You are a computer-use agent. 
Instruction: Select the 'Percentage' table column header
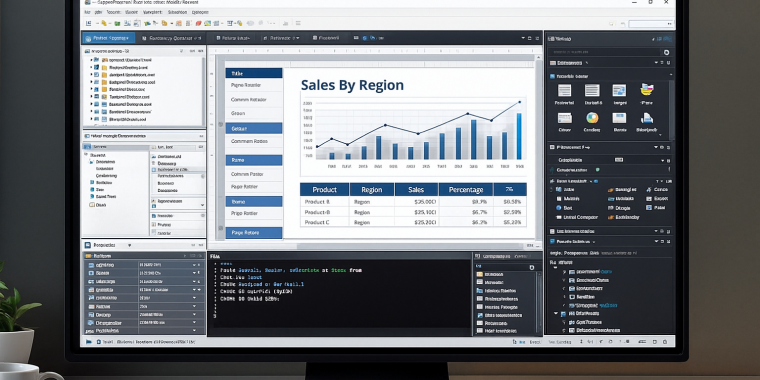pyautogui.click(x=466, y=190)
